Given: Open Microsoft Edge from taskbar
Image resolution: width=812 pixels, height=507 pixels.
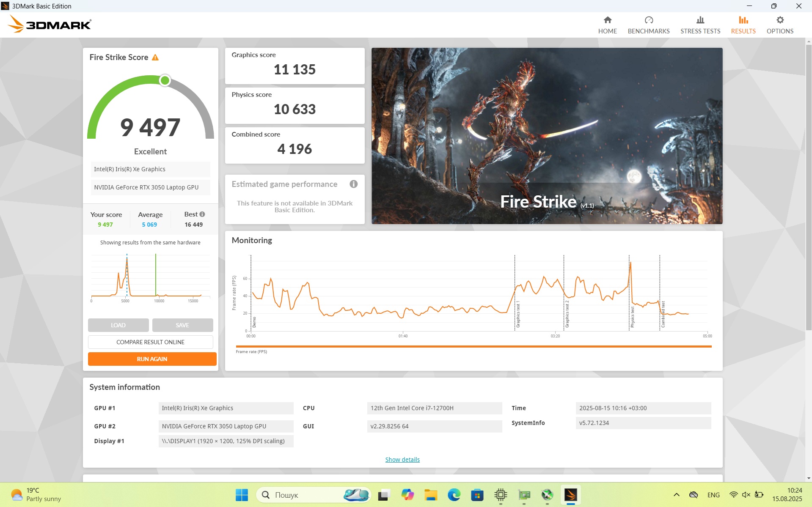Looking at the screenshot, I should click(454, 495).
